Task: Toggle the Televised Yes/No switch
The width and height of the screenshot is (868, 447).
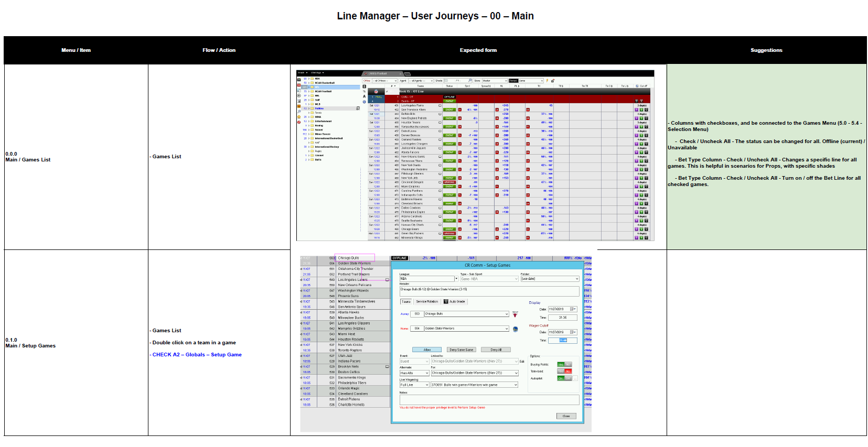Action: (564, 371)
